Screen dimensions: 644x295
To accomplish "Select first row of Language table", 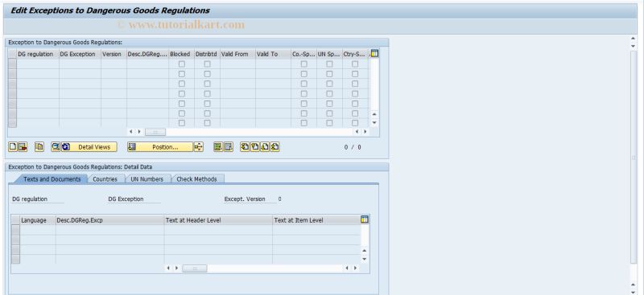I will [15, 230].
